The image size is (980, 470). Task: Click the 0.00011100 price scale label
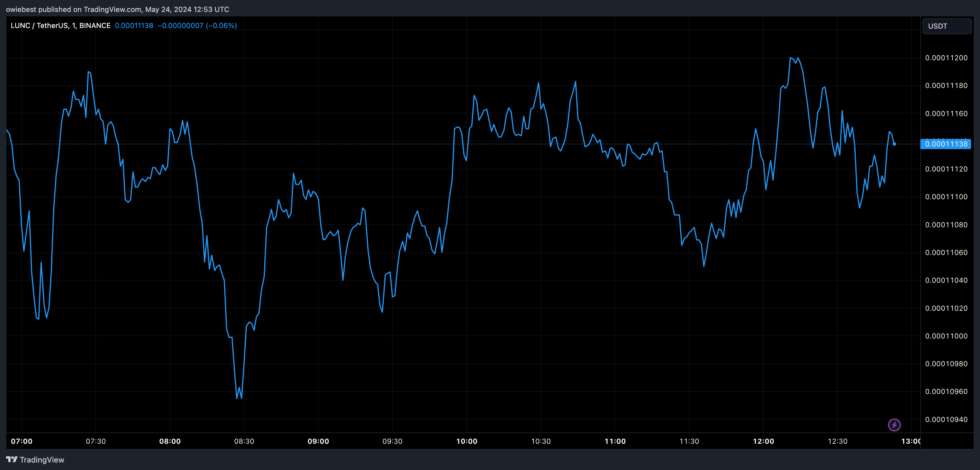coord(946,197)
